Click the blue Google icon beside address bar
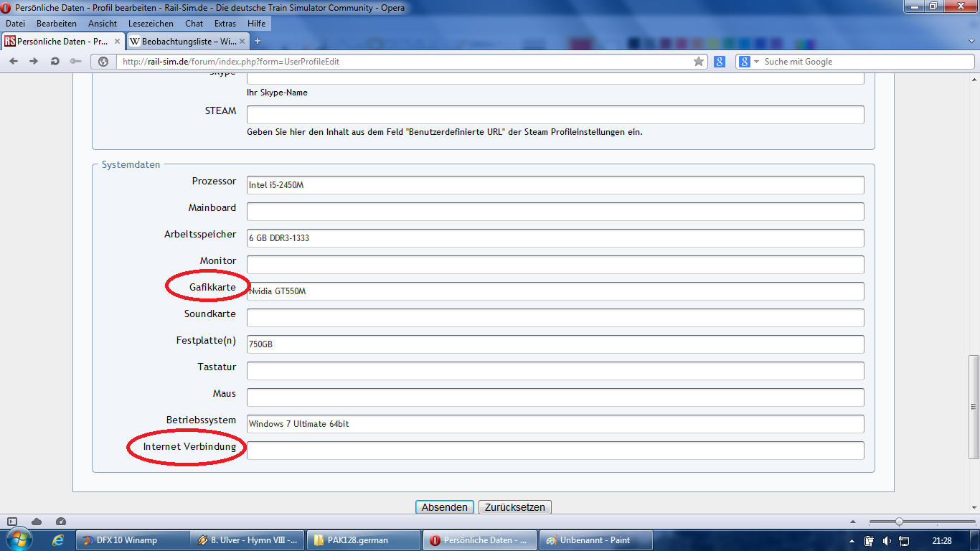 coord(720,62)
